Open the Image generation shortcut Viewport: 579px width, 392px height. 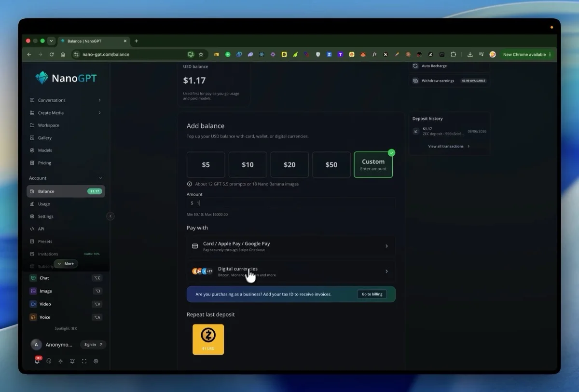[x=66, y=291]
